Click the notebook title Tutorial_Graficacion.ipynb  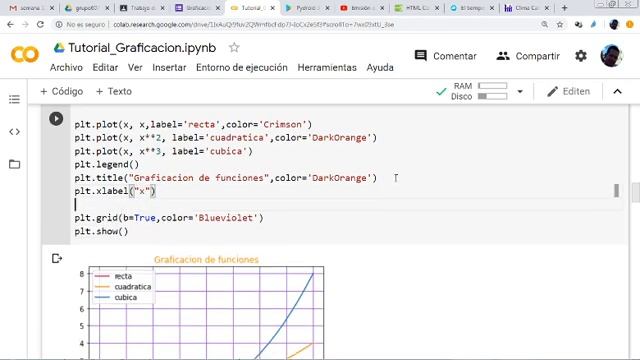pyautogui.click(x=142, y=48)
